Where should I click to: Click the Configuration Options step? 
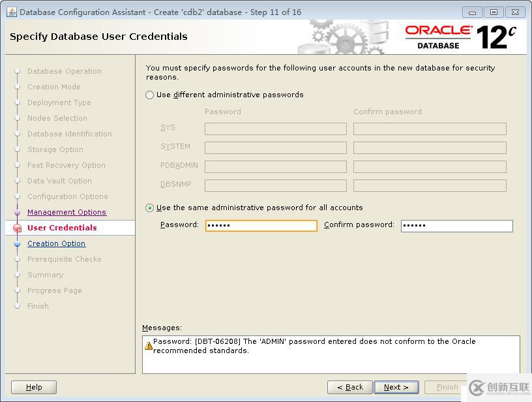(68, 196)
